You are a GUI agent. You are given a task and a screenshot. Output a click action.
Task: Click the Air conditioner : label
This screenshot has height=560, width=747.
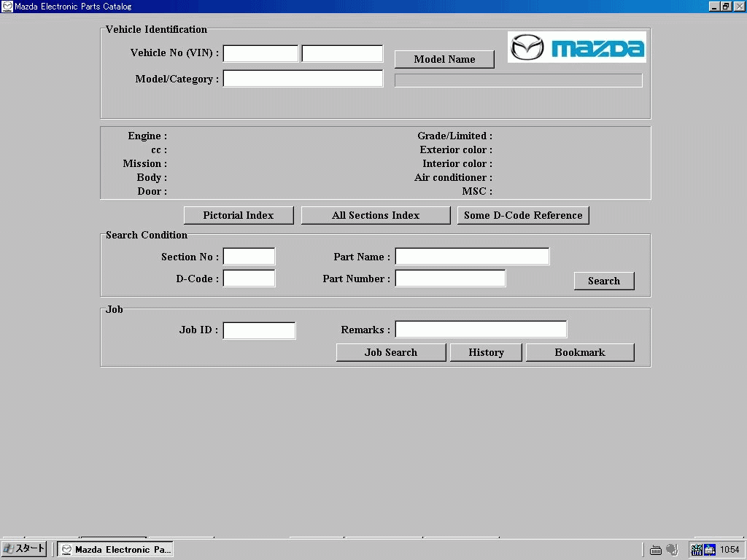pyautogui.click(x=453, y=177)
